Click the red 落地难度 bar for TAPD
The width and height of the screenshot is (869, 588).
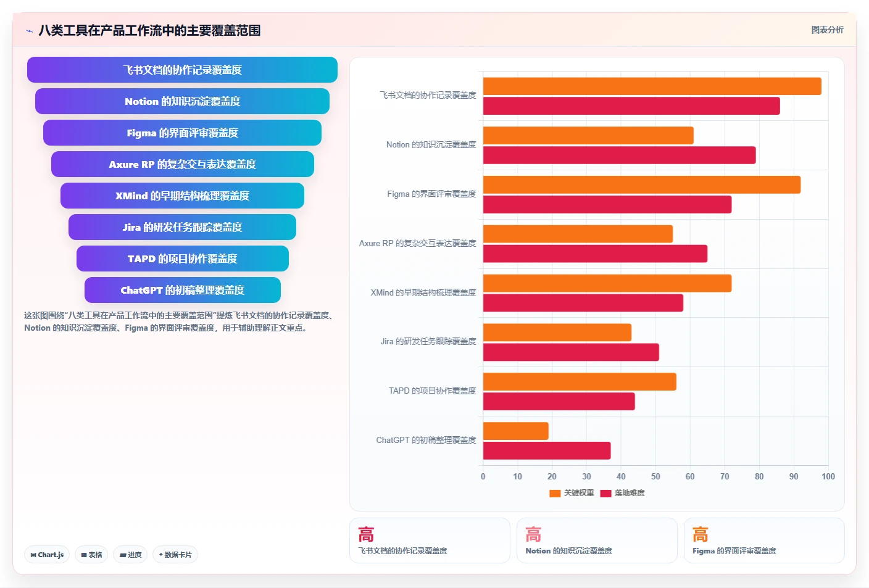pyautogui.click(x=559, y=402)
